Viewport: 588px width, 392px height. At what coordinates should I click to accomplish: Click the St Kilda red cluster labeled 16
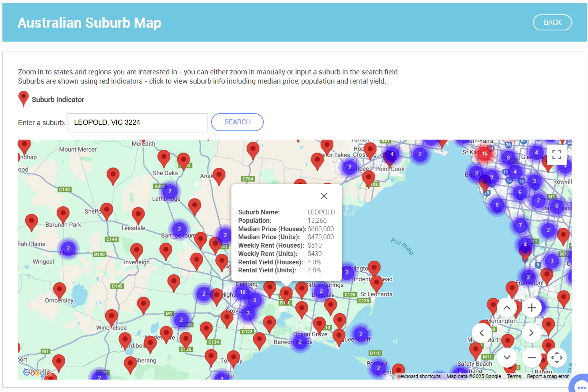(484, 154)
